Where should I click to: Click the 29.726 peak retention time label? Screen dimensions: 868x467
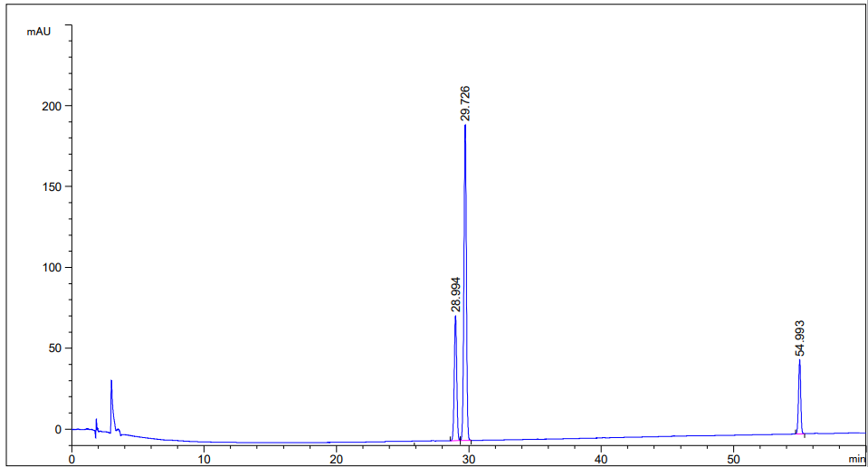464,103
